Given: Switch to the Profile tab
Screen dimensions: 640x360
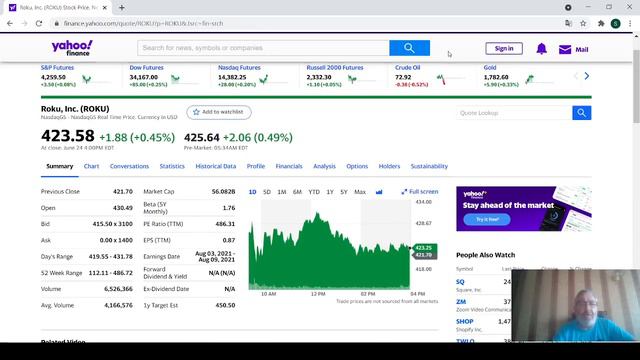Looking at the screenshot, I should pos(256,166).
